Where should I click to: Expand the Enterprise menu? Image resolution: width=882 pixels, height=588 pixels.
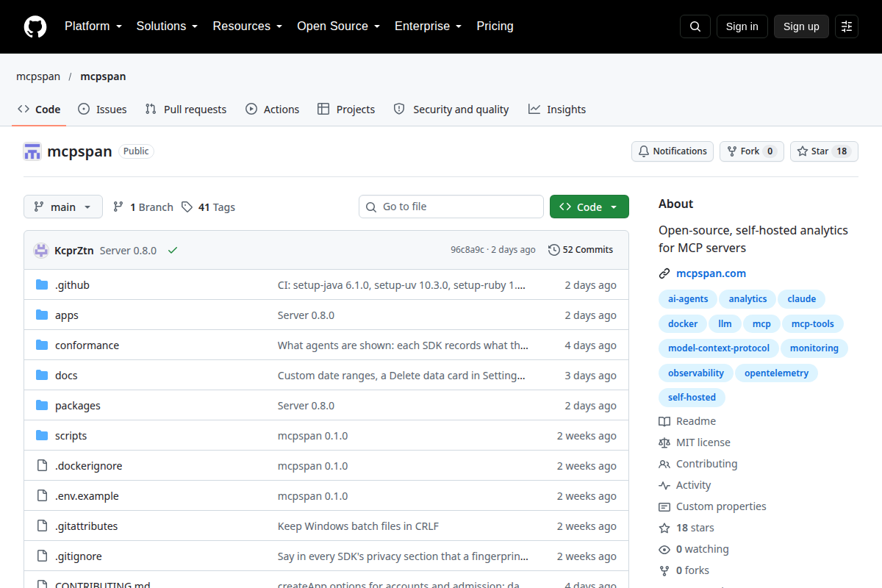(x=428, y=26)
